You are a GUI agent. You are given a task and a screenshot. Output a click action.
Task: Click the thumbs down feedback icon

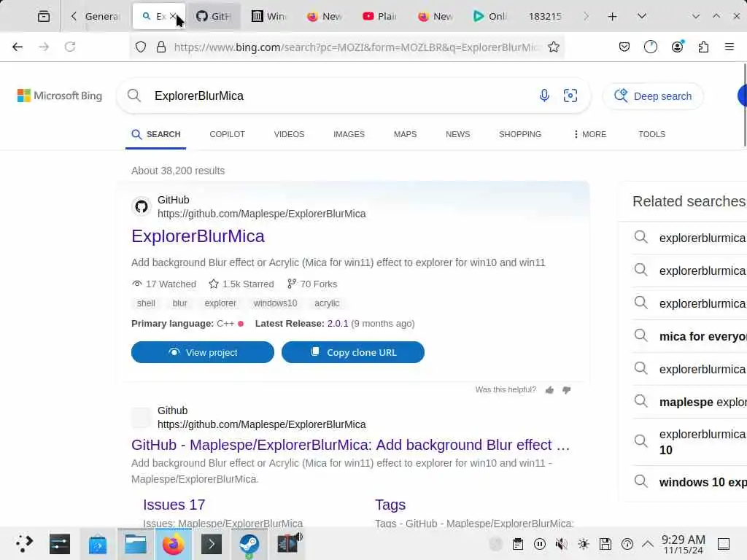pos(566,390)
